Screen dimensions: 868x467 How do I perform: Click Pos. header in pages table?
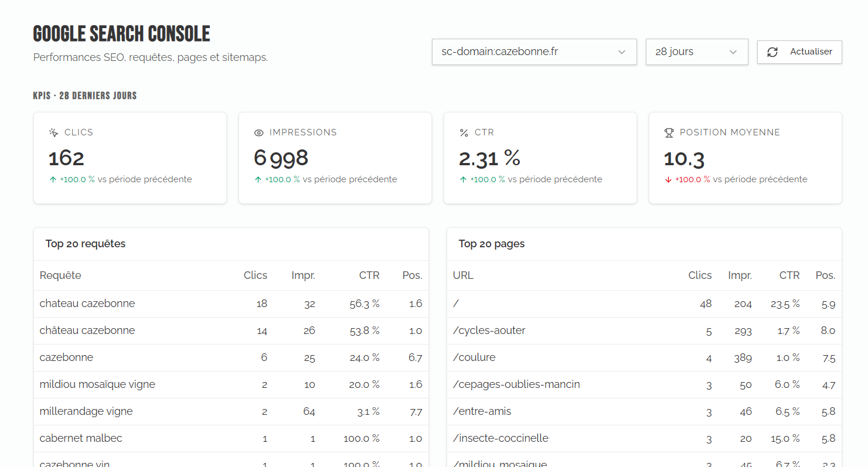point(825,275)
